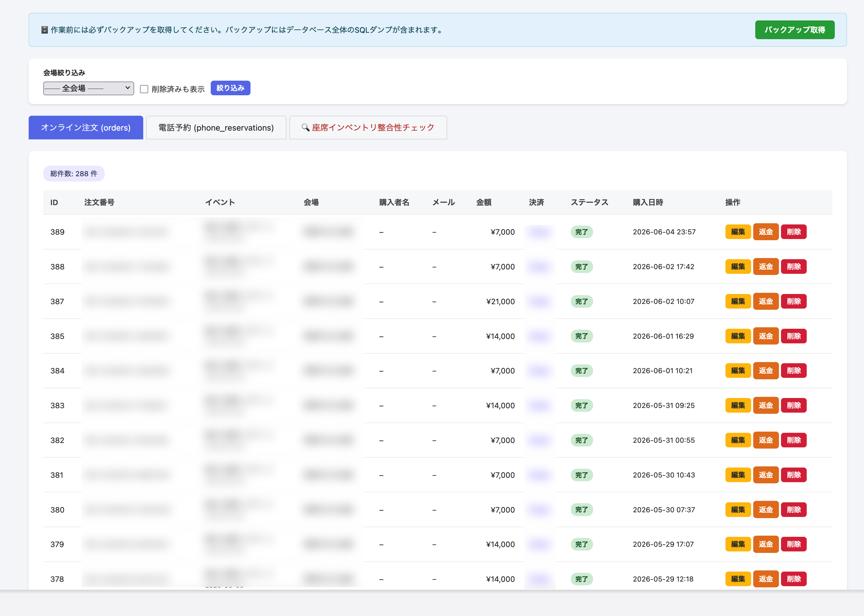The image size is (864, 616).
Task: Click 返金 for order 388
Action: click(766, 267)
